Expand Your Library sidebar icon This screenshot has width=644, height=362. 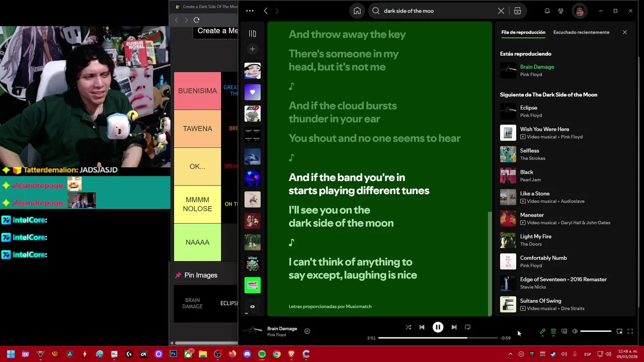(x=253, y=34)
